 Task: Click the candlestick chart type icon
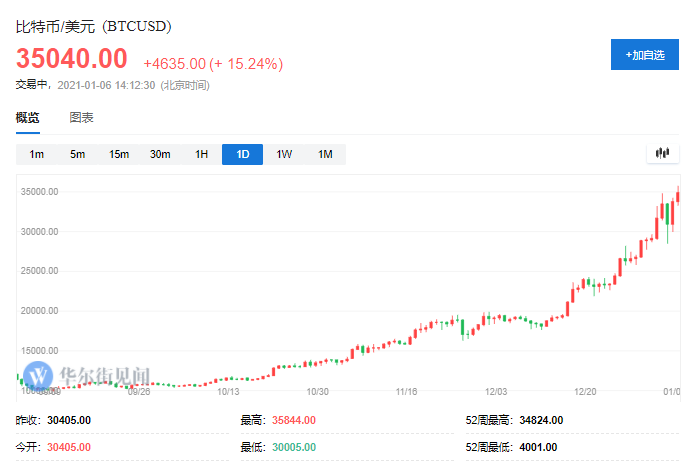pyautogui.click(x=663, y=153)
